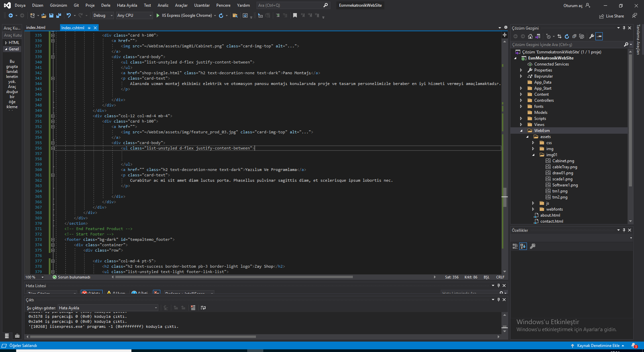Image resolution: width=644 pixels, height=352 pixels.
Task: Collapse the WebEsm folder
Action: click(521, 131)
